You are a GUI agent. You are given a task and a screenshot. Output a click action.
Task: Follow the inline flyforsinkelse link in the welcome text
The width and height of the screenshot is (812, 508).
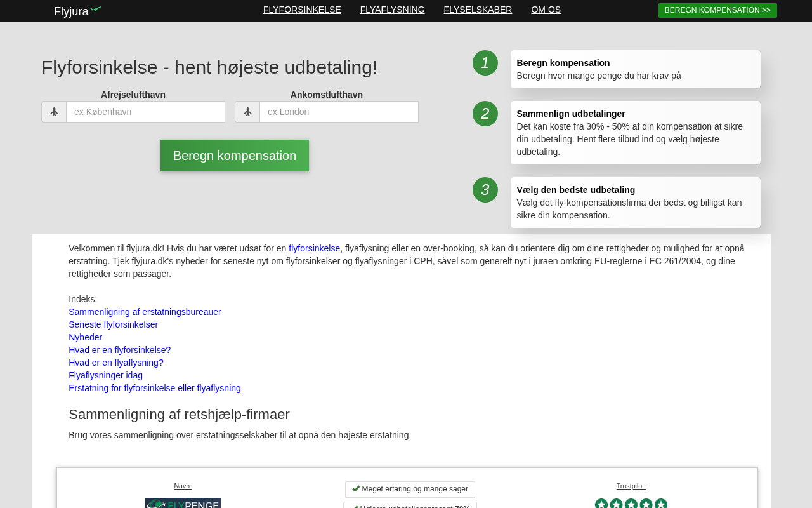(x=315, y=248)
